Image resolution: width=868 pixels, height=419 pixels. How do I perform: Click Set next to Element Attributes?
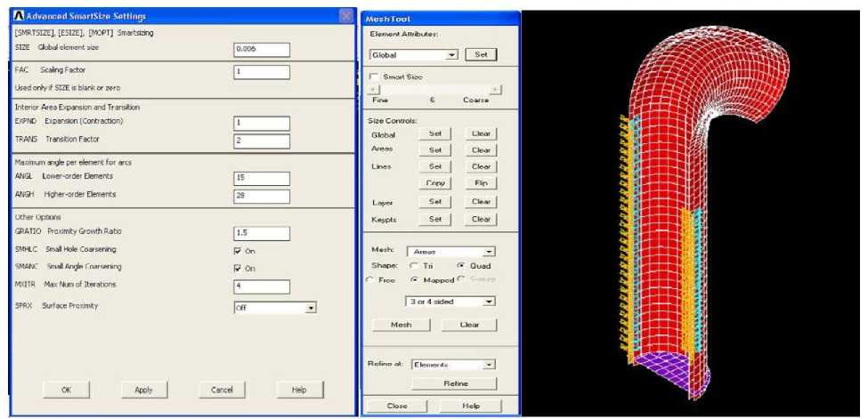481,55
